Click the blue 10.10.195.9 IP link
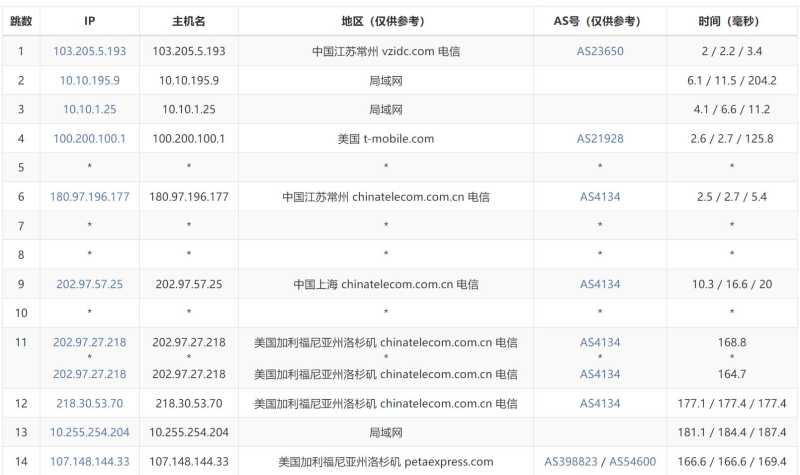800x475 pixels. click(90, 80)
